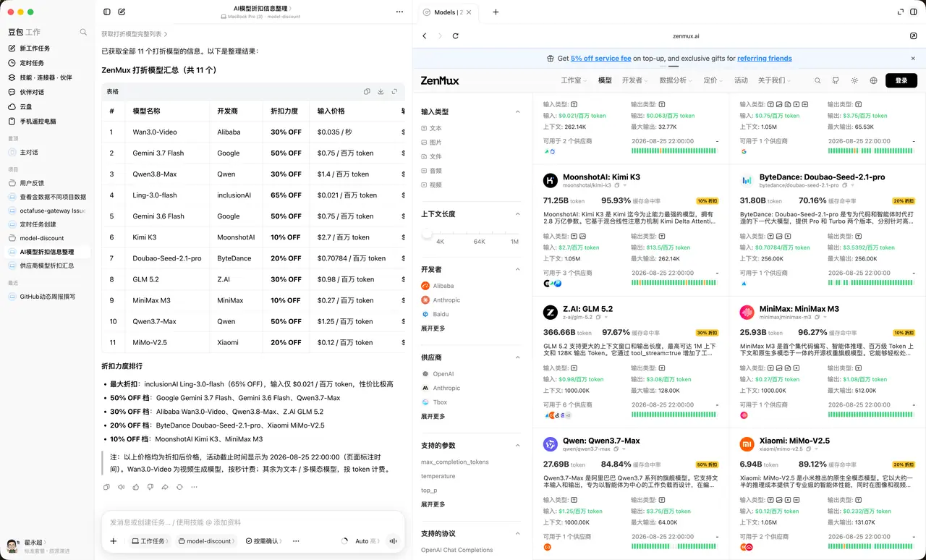The width and height of the screenshot is (926, 560).
Task: Click the zenmux.ai address bar
Action: 686,35
